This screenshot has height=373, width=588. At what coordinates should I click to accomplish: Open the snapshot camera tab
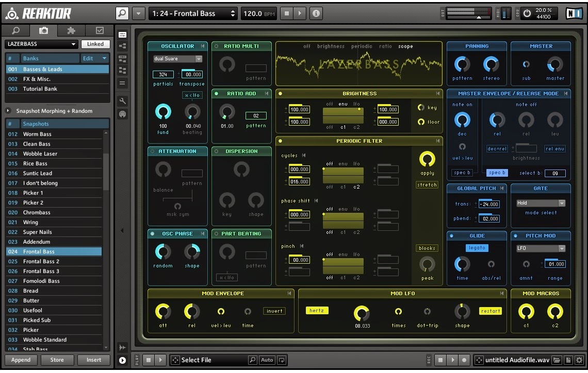[x=44, y=30]
